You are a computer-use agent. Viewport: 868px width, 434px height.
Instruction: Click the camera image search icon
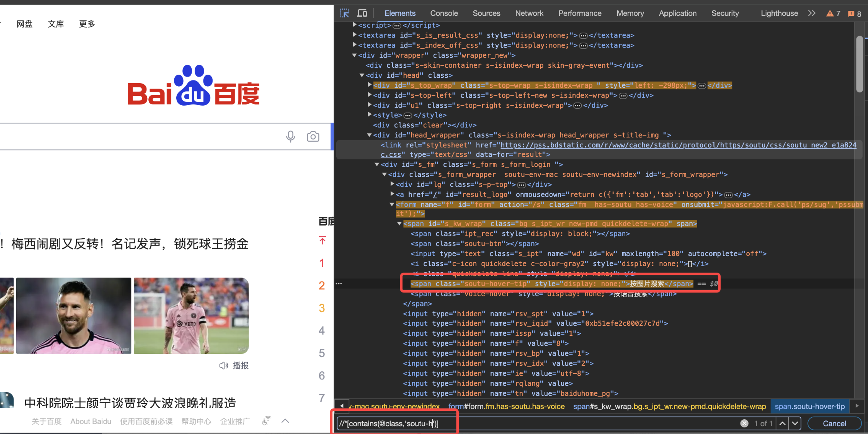pyautogui.click(x=313, y=137)
